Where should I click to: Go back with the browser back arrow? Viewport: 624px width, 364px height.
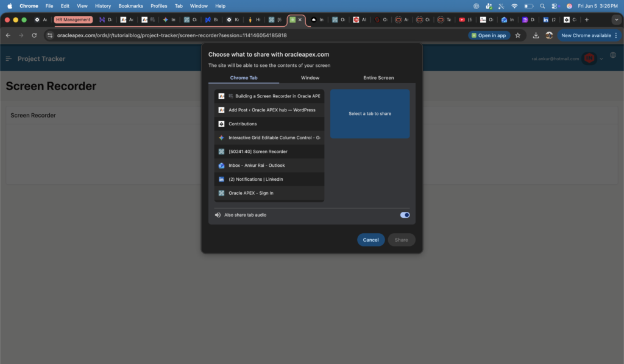pos(8,35)
